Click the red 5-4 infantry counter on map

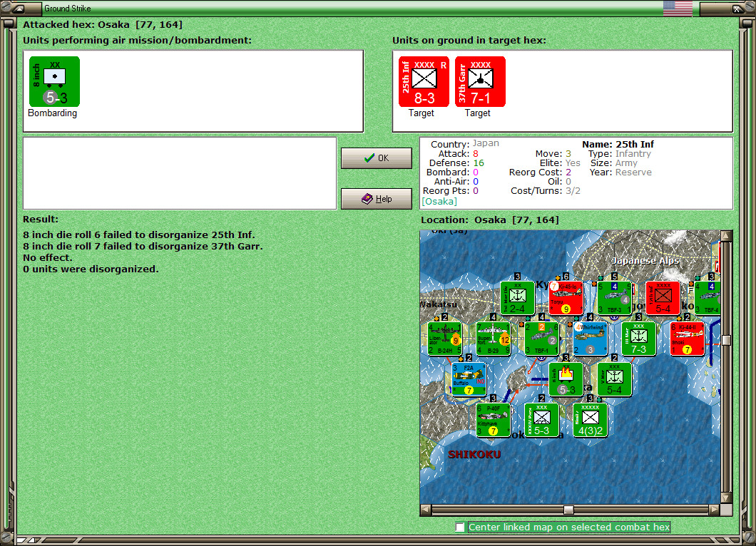[663, 298]
